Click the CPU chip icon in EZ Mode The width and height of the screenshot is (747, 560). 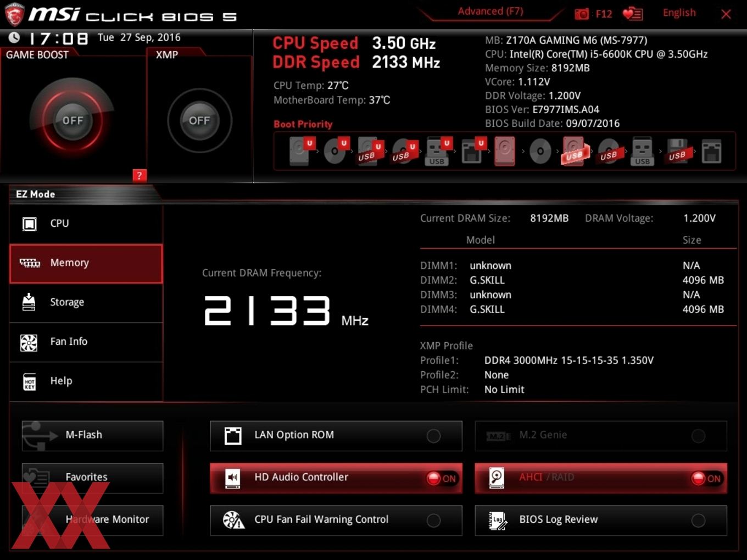(29, 223)
